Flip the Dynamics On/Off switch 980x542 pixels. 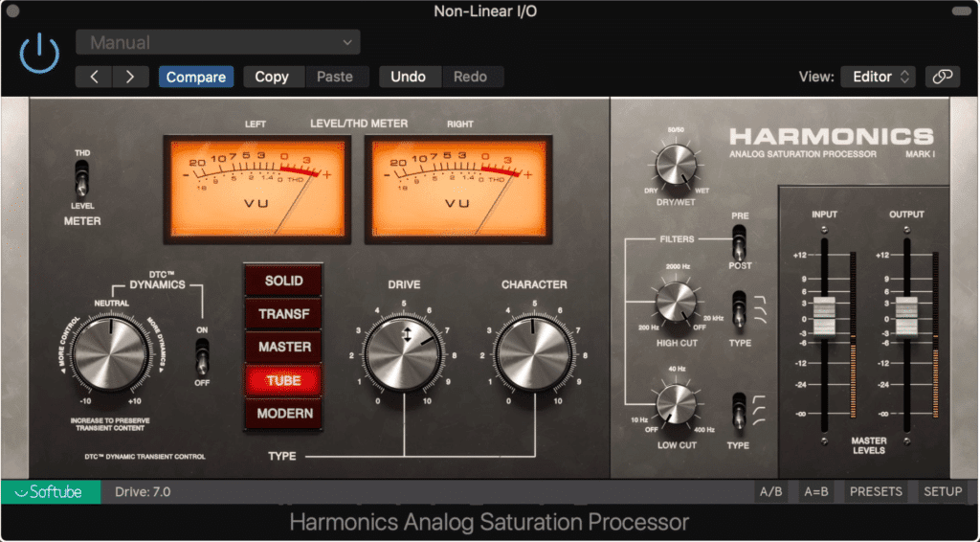coord(201,356)
